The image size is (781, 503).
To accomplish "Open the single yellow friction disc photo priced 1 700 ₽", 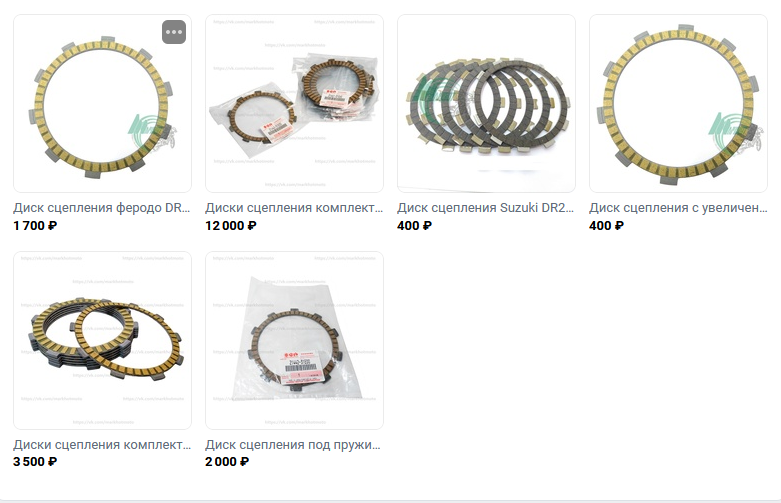I will point(102,103).
